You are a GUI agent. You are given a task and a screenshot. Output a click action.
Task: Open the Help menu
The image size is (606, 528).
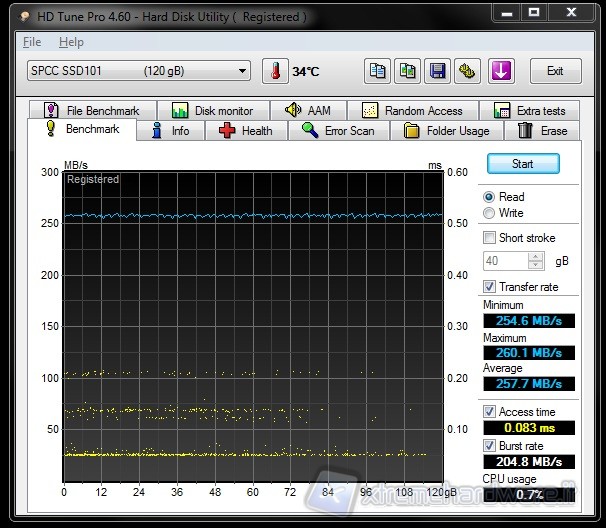tap(71, 42)
